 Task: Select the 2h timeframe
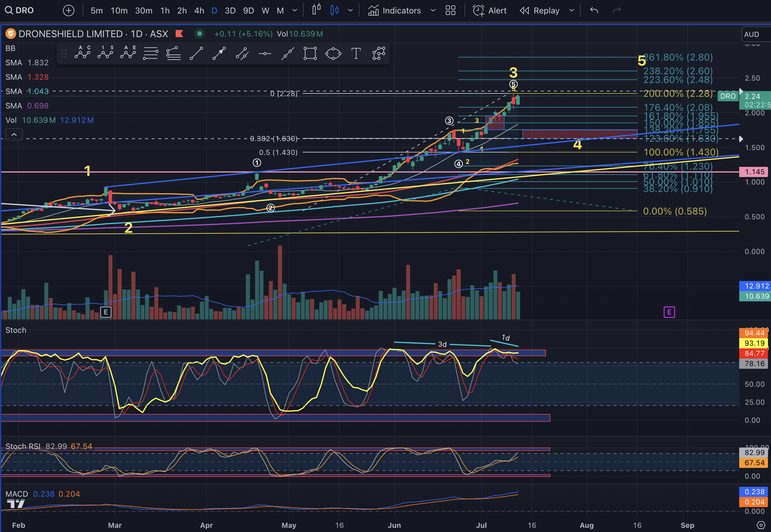pos(182,10)
